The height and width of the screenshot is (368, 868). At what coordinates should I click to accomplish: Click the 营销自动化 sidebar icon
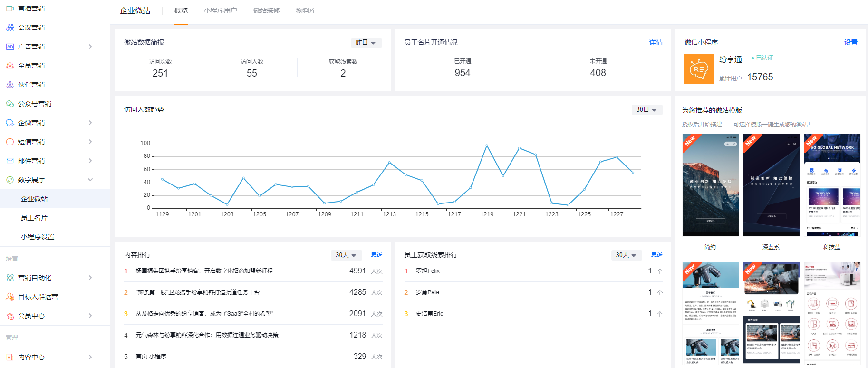10,278
